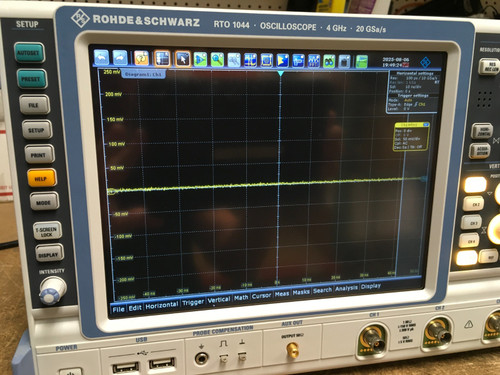
Task: Tap the trash Delete tool icon
Action: pos(344,62)
